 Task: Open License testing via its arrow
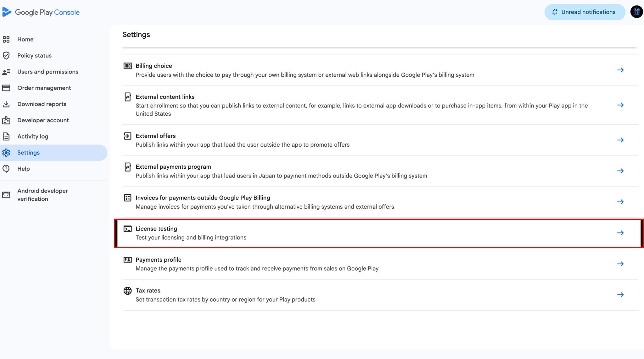(620, 233)
